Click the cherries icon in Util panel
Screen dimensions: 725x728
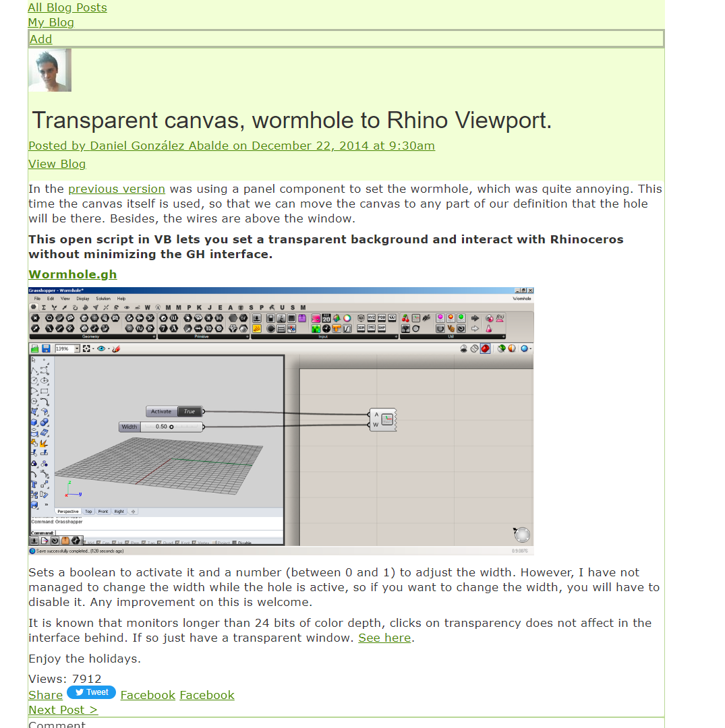(x=405, y=318)
